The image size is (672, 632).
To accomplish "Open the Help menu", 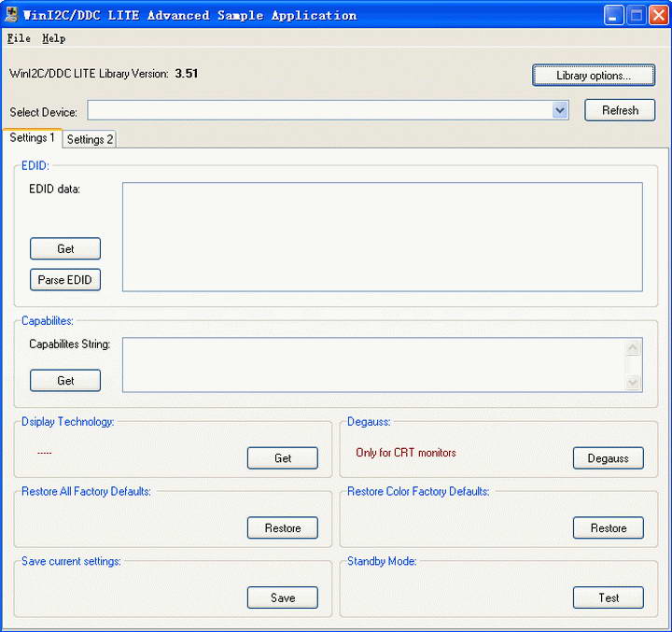I will tap(54, 38).
